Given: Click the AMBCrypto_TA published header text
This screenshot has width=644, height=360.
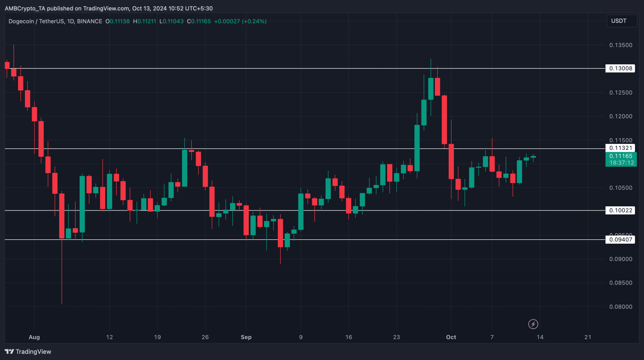Looking at the screenshot, I should [x=109, y=8].
